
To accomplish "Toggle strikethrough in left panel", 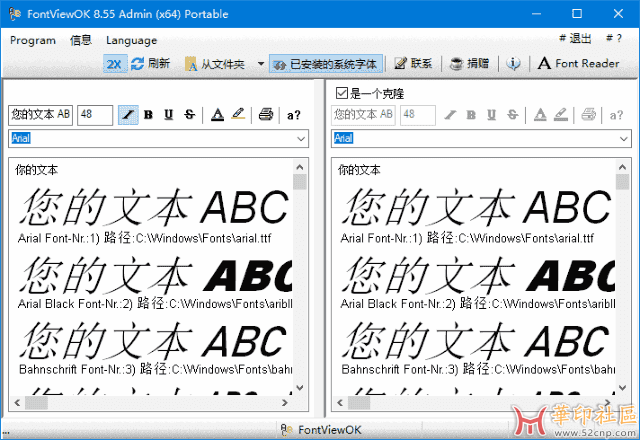I will tap(189, 114).
